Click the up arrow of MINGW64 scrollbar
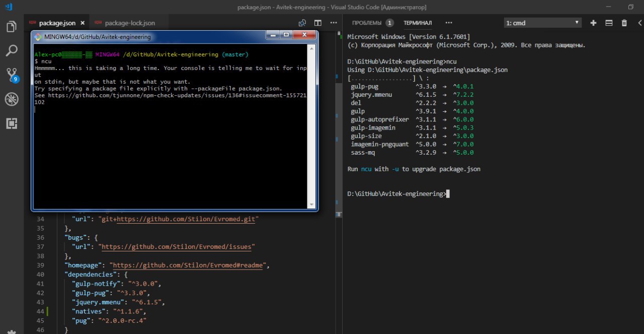This screenshot has width=644, height=334. [x=312, y=49]
